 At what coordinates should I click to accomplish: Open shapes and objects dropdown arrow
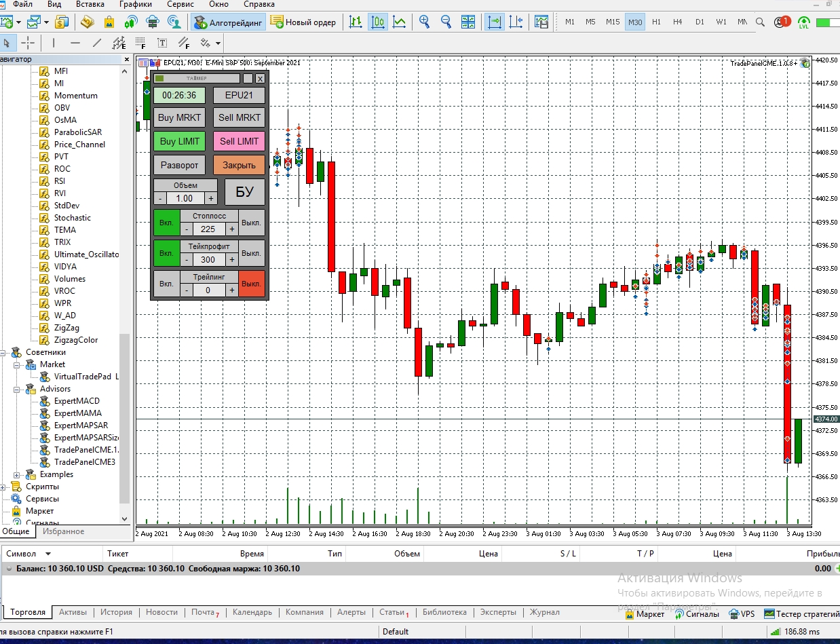218,43
